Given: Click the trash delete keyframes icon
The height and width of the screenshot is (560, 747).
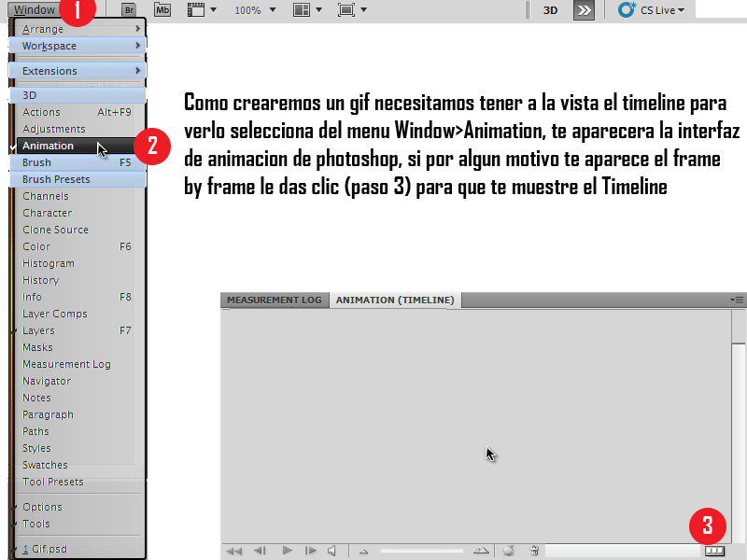Looking at the screenshot, I should [x=534, y=551].
